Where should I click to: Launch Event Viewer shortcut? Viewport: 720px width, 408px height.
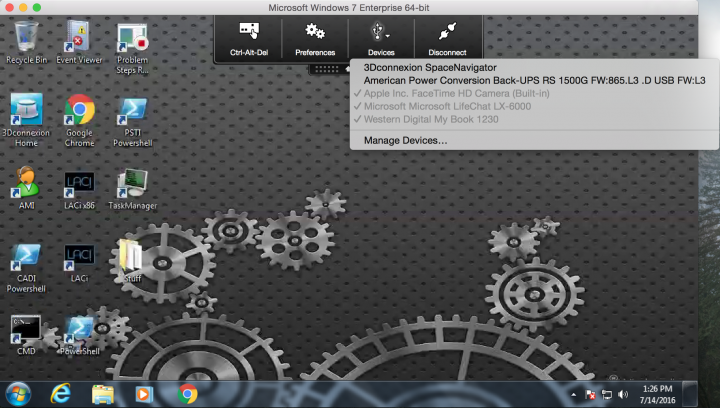79,42
